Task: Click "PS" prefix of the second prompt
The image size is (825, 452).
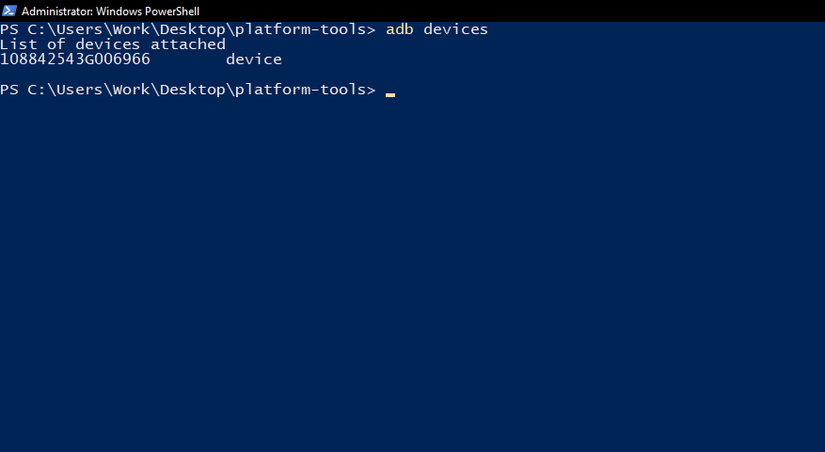Action: pyautogui.click(x=10, y=90)
